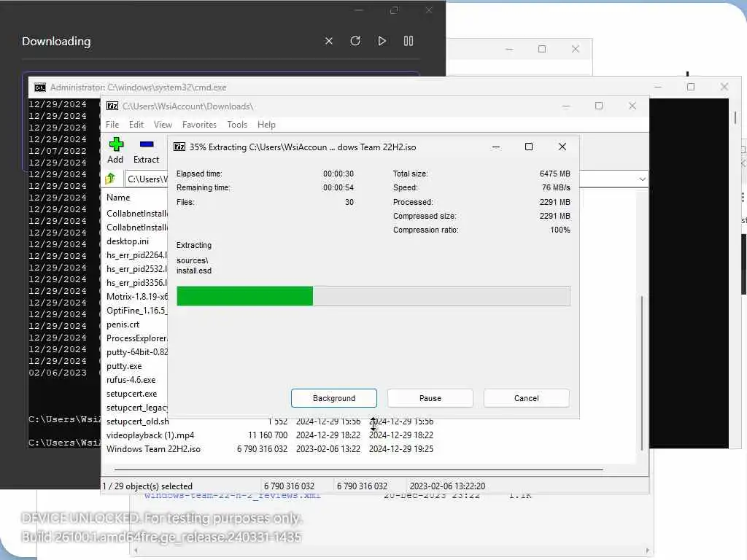Pause download with the pause icon
Image resolution: width=747 pixels, height=560 pixels.
tap(409, 41)
